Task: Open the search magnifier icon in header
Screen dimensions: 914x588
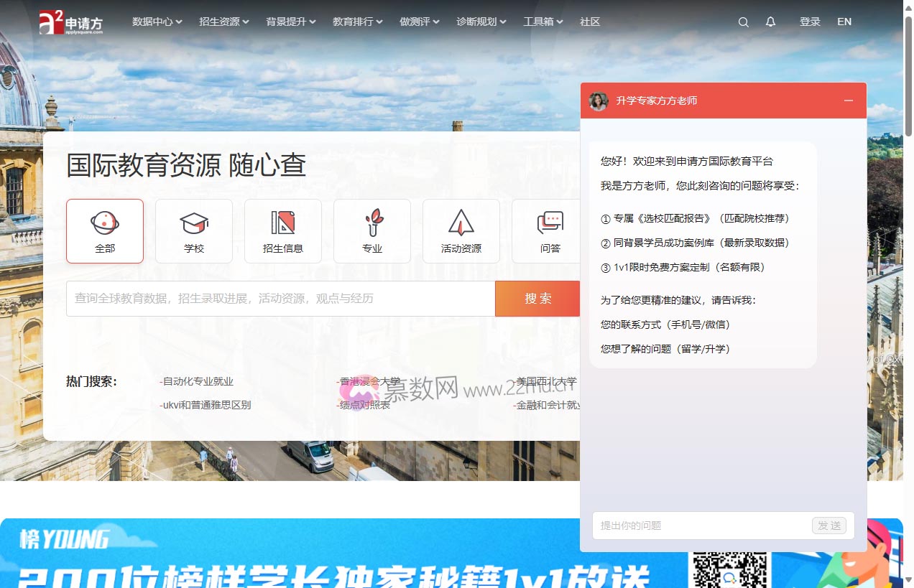Action: click(743, 22)
